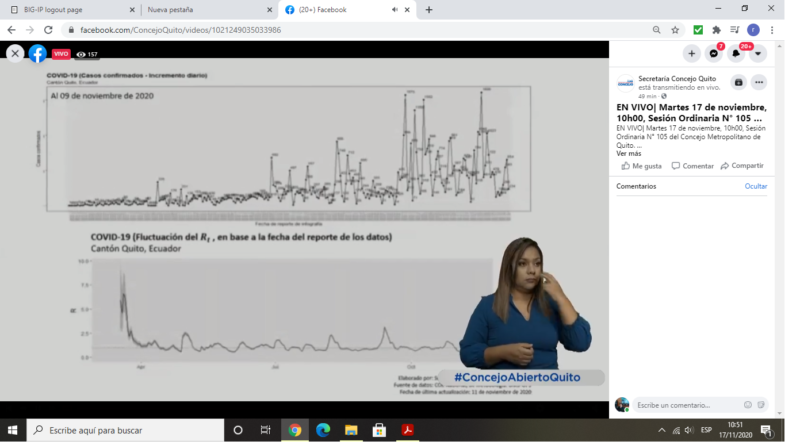This screenshot has width=800, height=445.
Task: Expand description with Ver más
Action: pyautogui.click(x=628, y=153)
